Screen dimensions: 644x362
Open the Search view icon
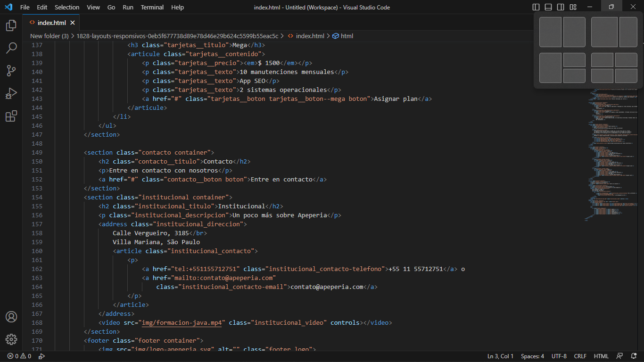tap(11, 48)
